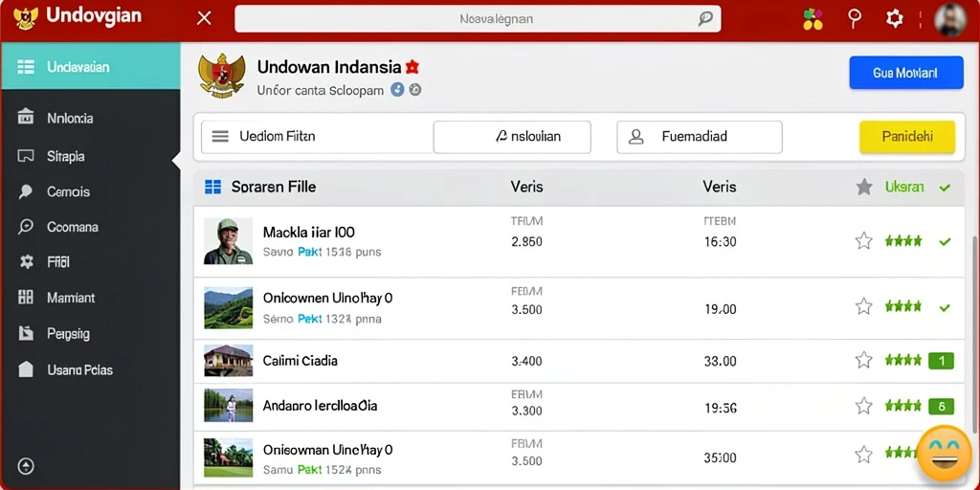The image size is (980, 490).
Task: Click the green star rating of Mackla iiar I00
Action: pos(903,240)
